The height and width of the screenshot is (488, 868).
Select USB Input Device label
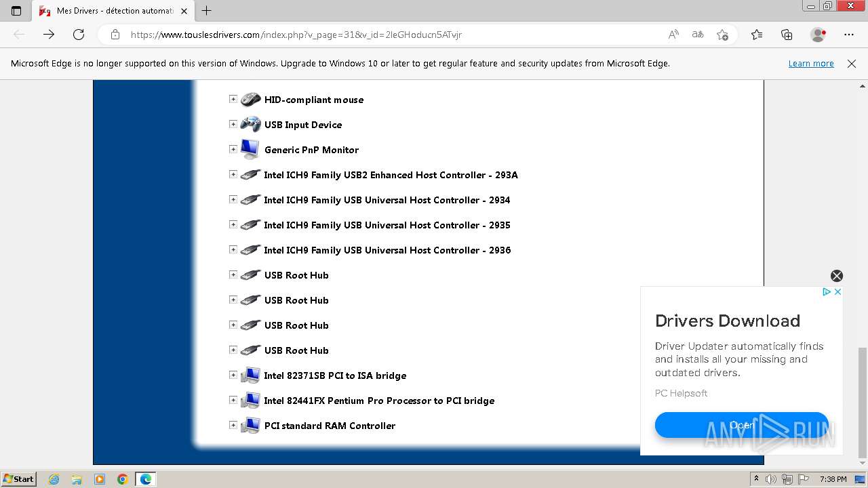[x=303, y=125]
